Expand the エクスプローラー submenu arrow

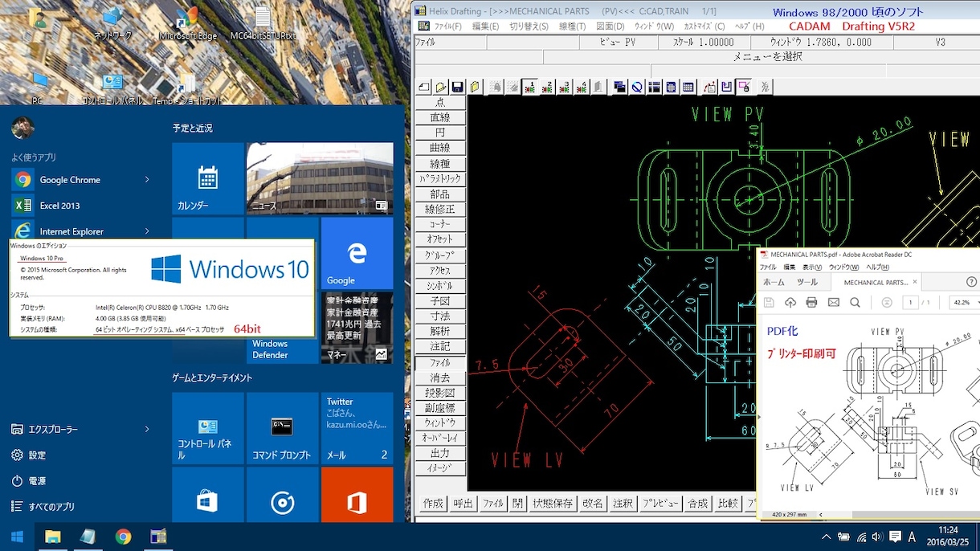coord(147,430)
